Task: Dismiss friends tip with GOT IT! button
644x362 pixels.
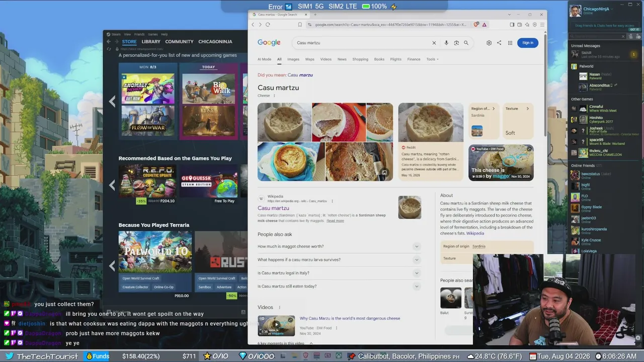Action: tap(634, 29)
